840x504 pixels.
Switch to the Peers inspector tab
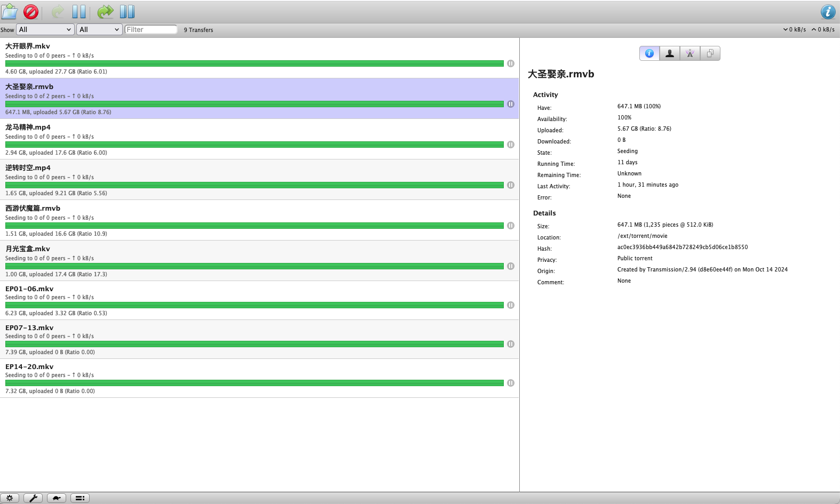(670, 53)
